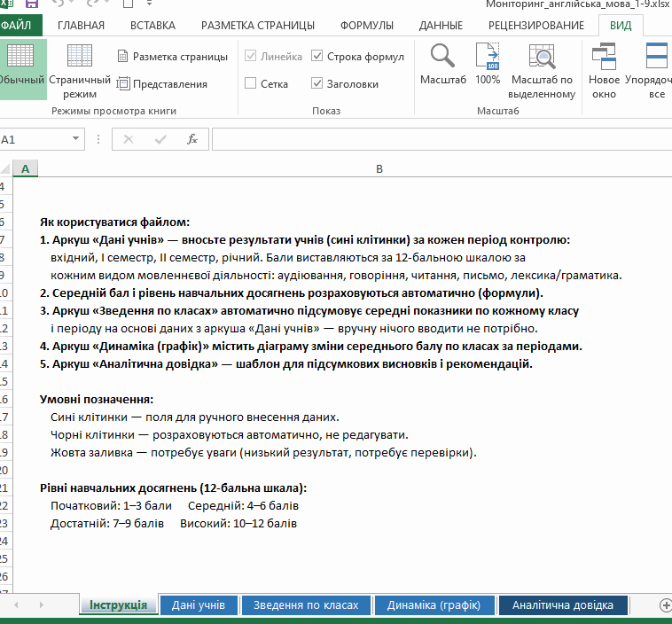Screen dimensions: 672x624
Task: Click the confirm checkmark in formula bar
Action: 160,139
